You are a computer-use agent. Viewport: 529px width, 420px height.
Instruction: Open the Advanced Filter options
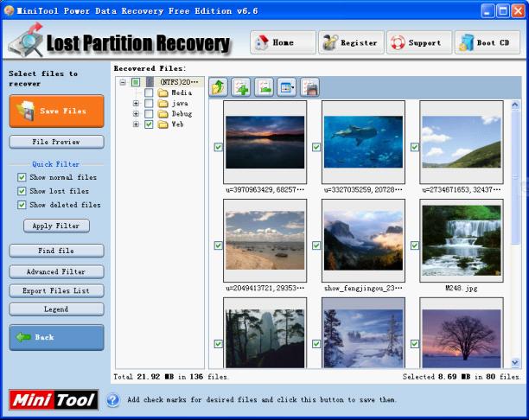pos(56,271)
